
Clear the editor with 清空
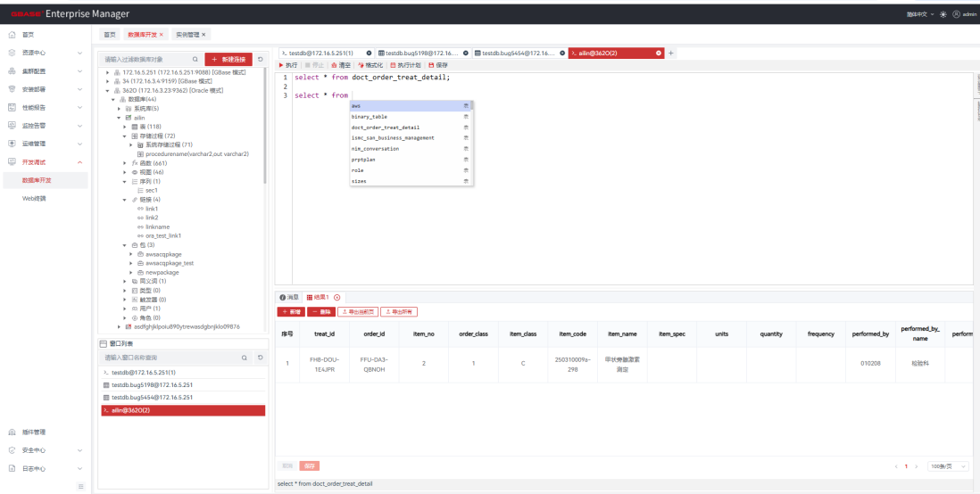[341, 65]
